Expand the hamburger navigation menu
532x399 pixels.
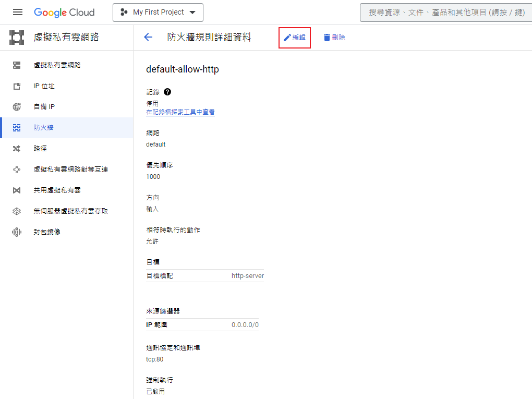[17, 12]
